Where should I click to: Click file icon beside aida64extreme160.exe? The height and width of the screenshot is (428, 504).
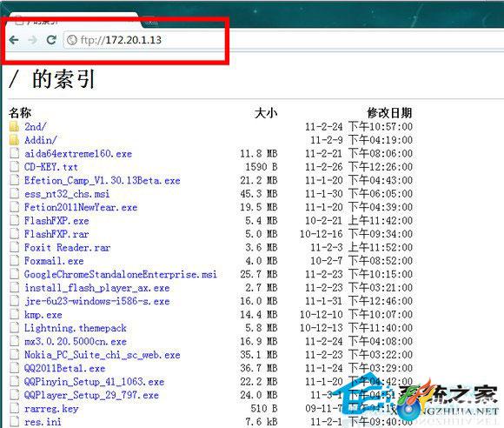coord(14,153)
